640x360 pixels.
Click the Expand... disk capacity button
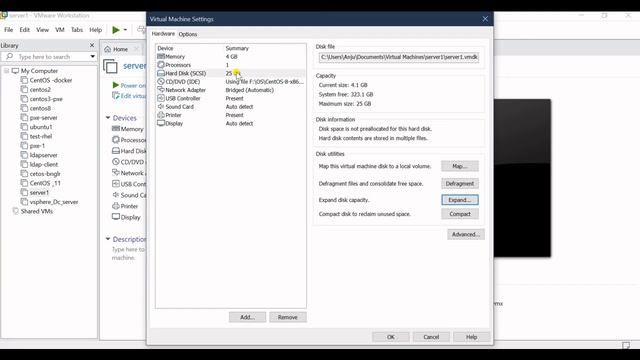(x=460, y=200)
